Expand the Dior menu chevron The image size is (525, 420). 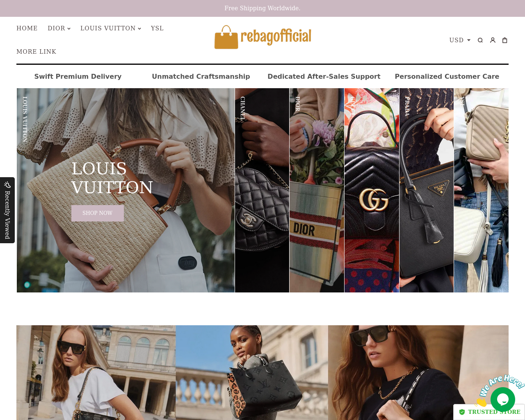[69, 28]
